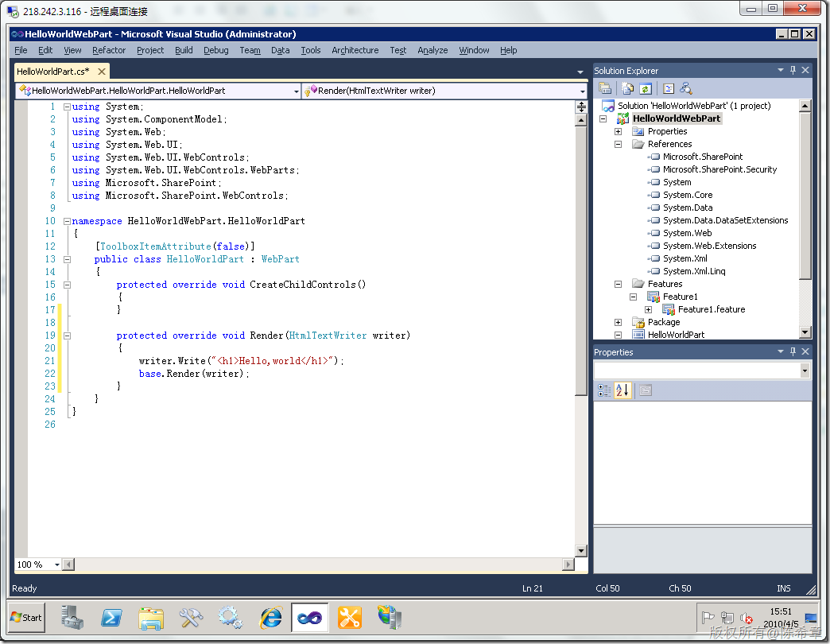Click the network icon in the system tray
The width and height of the screenshot is (830, 644).
(727, 618)
